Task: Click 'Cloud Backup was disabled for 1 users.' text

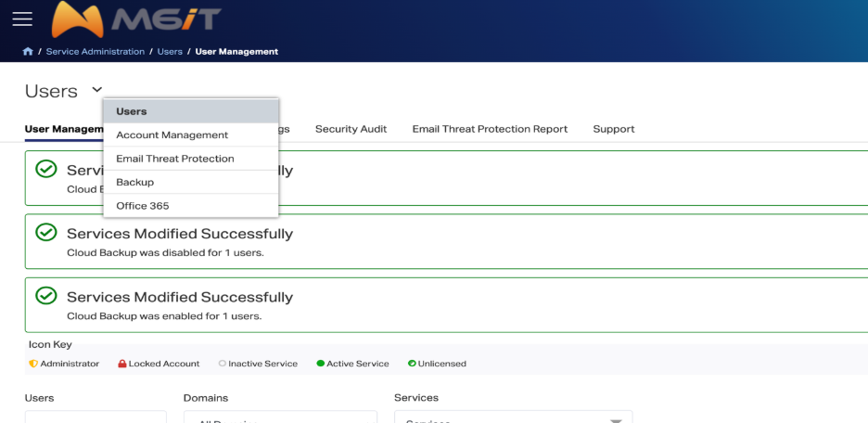Action: (x=165, y=253)
